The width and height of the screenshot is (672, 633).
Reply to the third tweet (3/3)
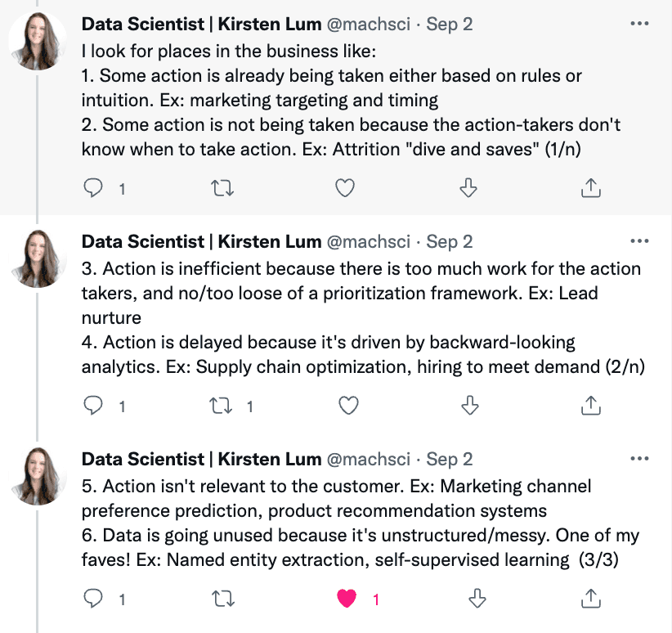click(95, 599)
